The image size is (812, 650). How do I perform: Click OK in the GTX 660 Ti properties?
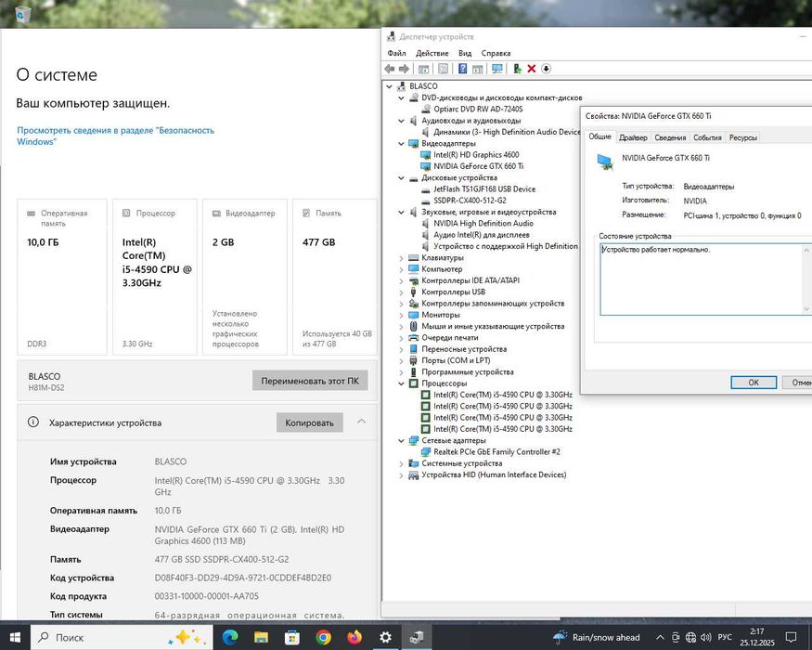coord(754,382)
